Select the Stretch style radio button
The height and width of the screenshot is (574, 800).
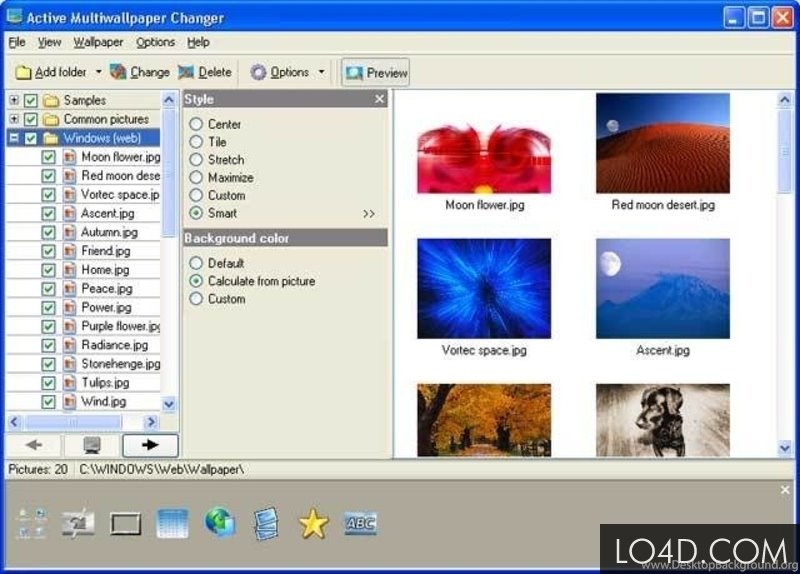click(x=196, y=160)
